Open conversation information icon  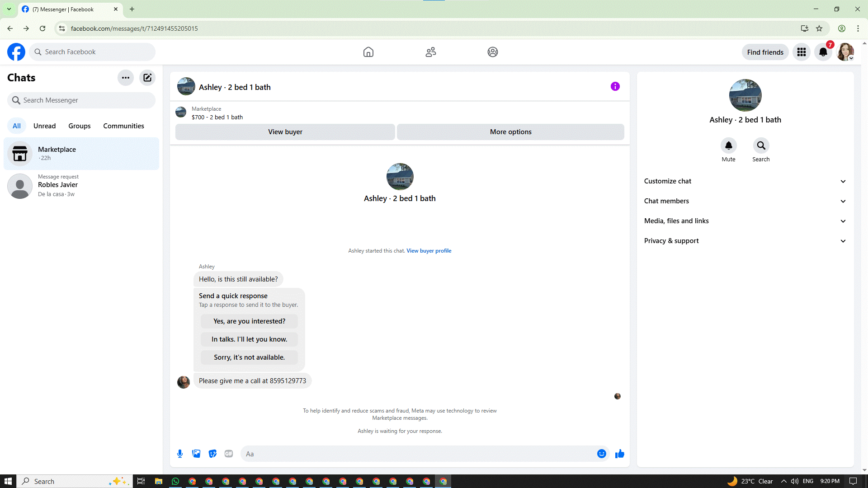(x=615, y=86)
